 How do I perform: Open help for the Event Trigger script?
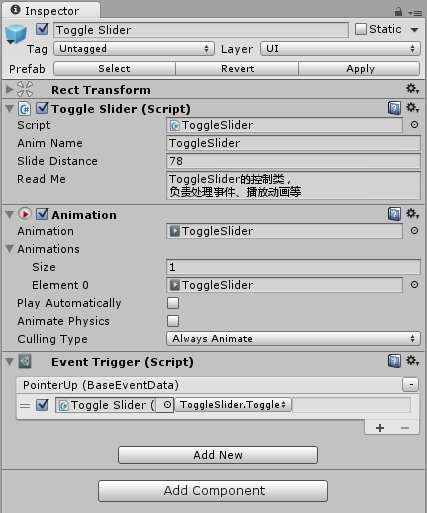click(394, 361)
